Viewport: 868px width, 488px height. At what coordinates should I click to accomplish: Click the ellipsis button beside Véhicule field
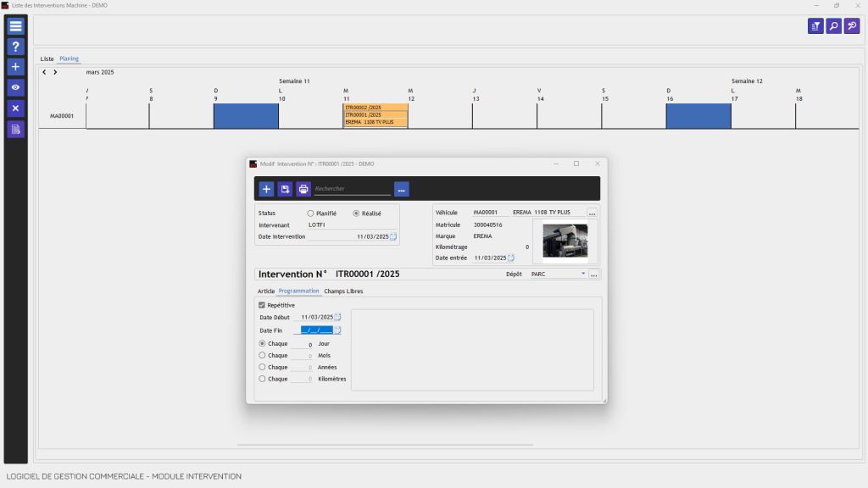click(x=592, y=212)
